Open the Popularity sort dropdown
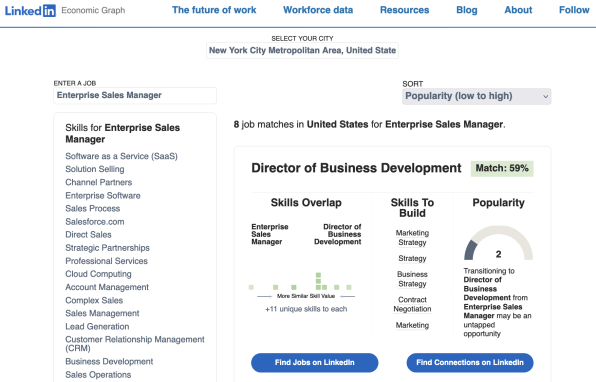 (x=476, y=96)
